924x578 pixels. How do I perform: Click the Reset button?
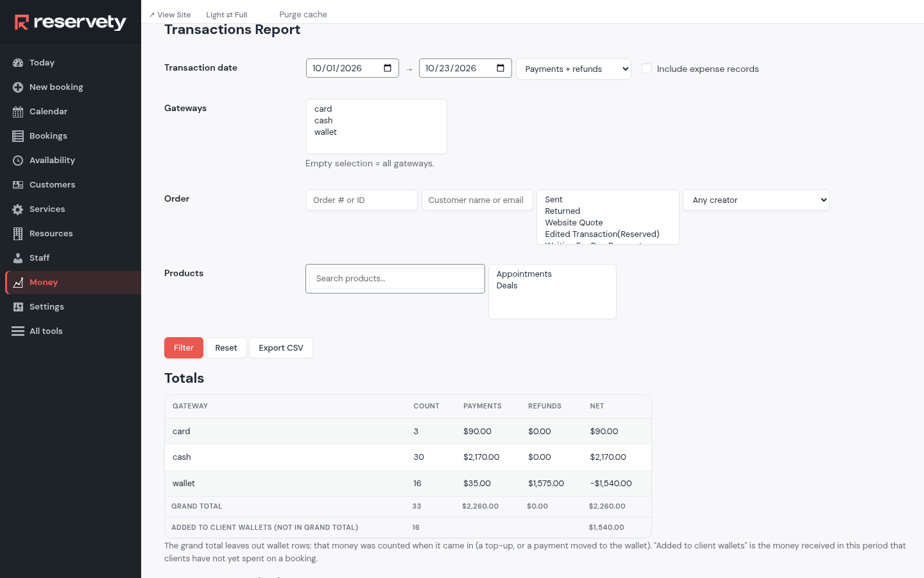point(227,347)
